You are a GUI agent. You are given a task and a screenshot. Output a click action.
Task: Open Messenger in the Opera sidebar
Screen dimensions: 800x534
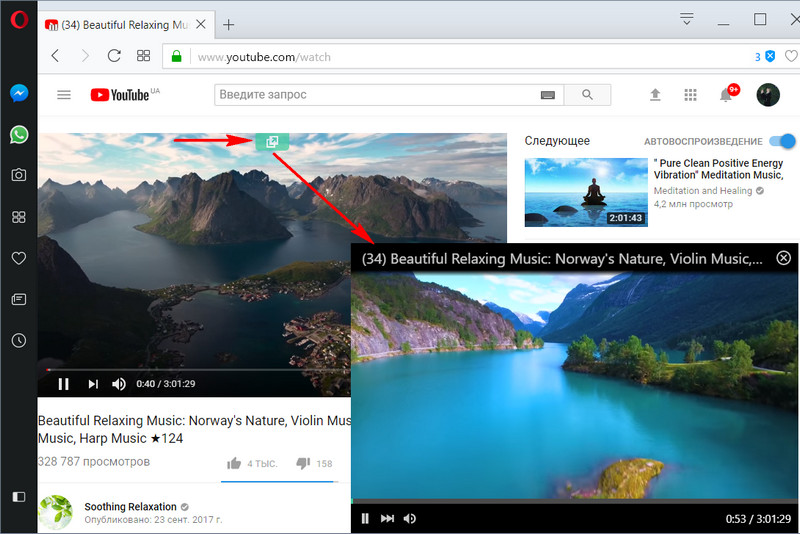(x=18, y=93)
